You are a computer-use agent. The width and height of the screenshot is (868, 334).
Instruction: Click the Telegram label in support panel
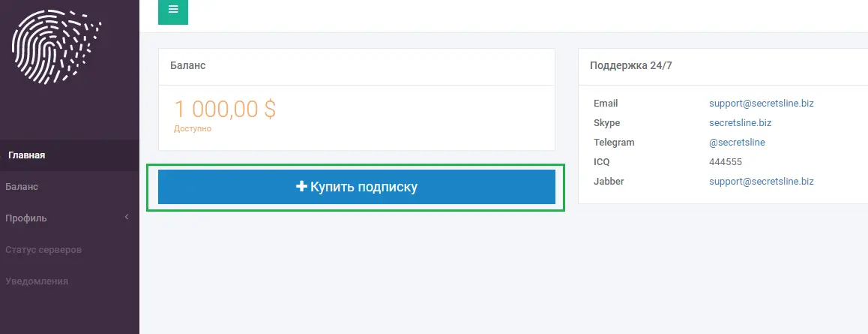(x=614, y=143)
